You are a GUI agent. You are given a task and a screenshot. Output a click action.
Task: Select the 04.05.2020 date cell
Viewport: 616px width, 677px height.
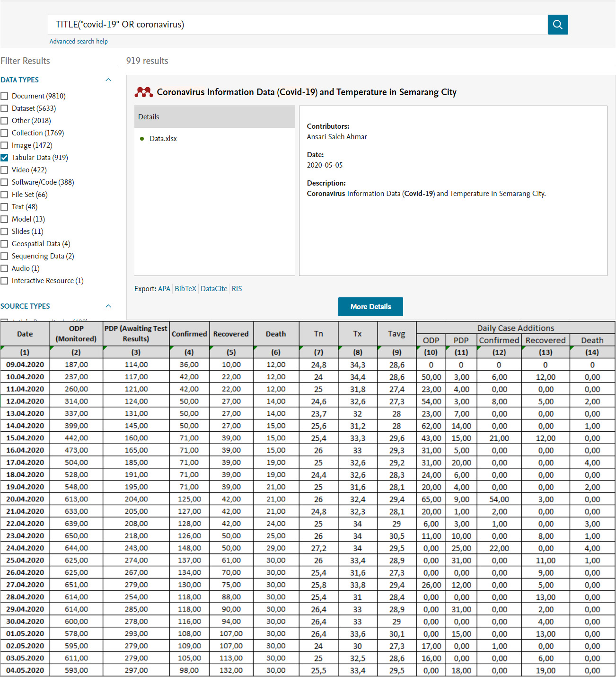(25, 670)
